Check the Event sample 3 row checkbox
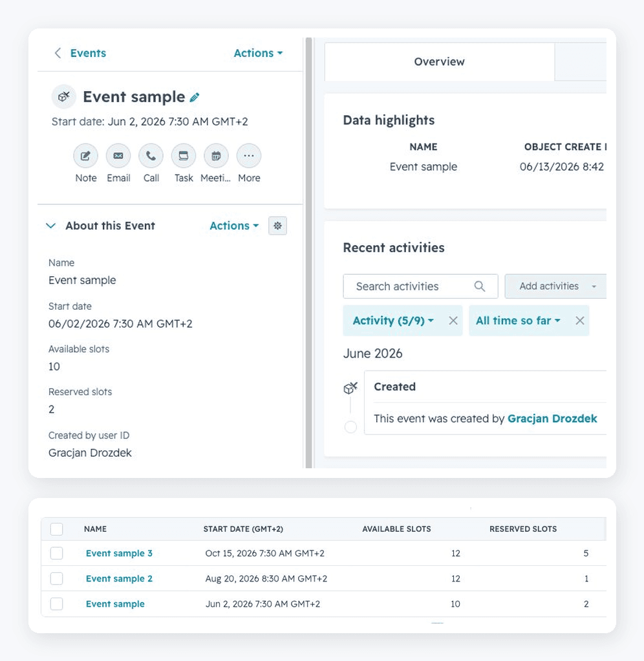Image resolution: width=644 pixels, height=661 pixels. 56,553
